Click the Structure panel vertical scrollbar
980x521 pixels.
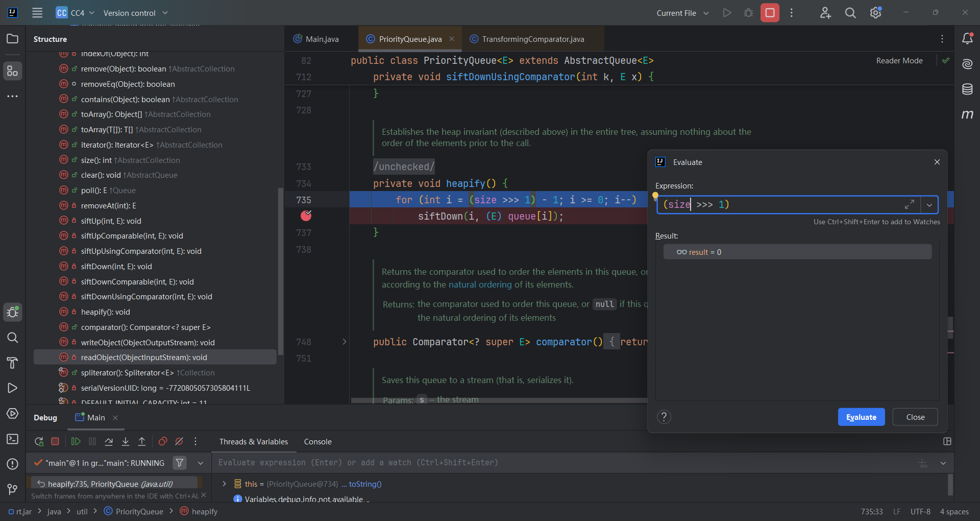coord(280,271)
